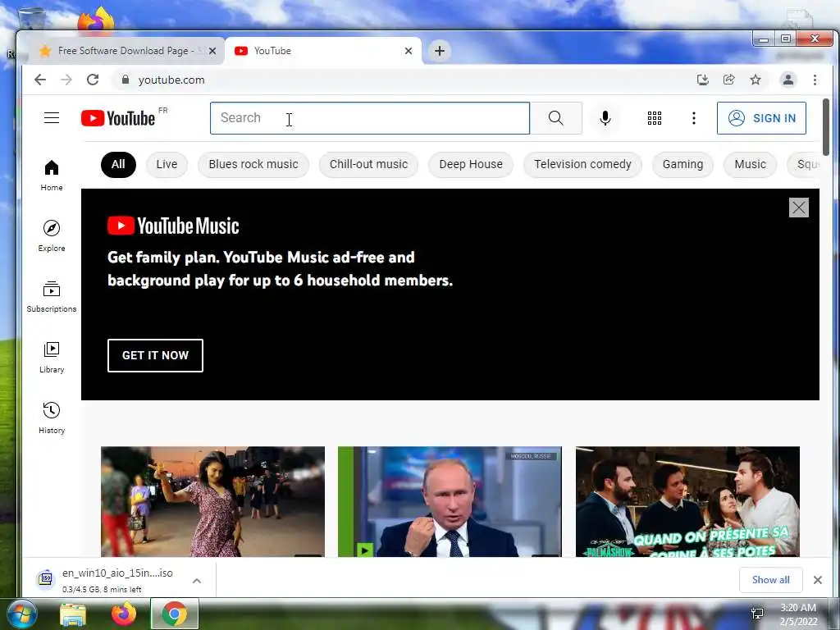Open a new tab with plus button
This screenshot has width=840, height=630.
[440, 51]
